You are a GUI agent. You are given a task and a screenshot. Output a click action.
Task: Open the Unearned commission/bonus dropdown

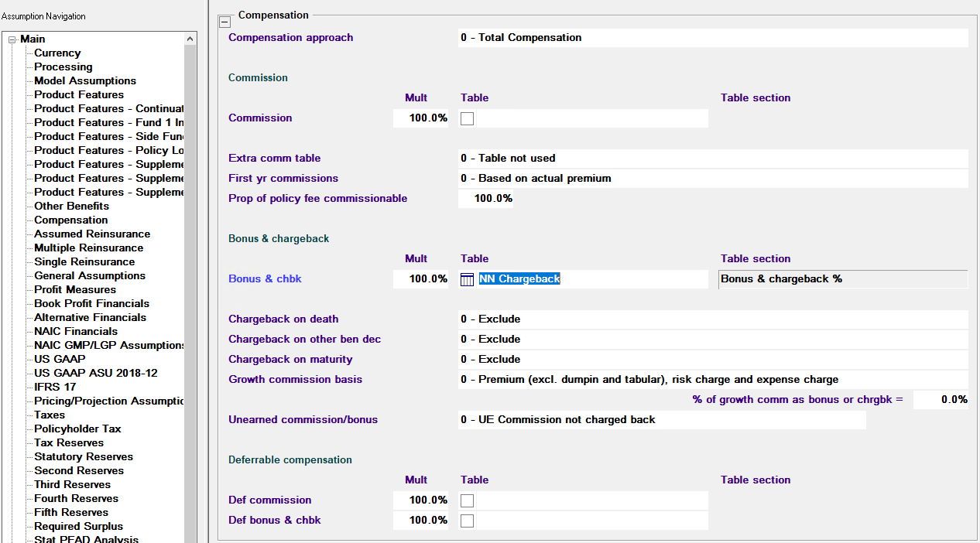click(x=661, y=420)
